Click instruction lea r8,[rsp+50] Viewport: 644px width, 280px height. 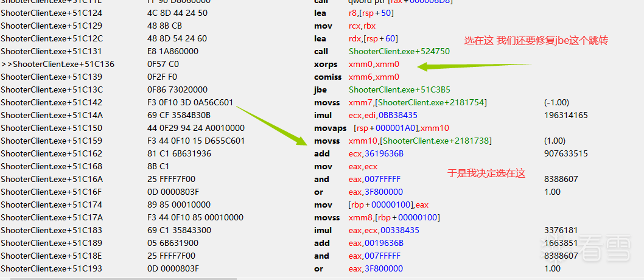tap(354, 13)
